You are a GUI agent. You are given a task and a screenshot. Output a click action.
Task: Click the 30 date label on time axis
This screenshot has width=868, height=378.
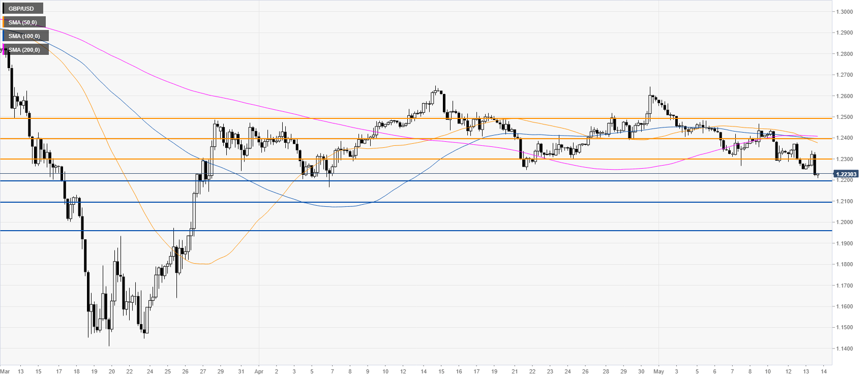641,371
